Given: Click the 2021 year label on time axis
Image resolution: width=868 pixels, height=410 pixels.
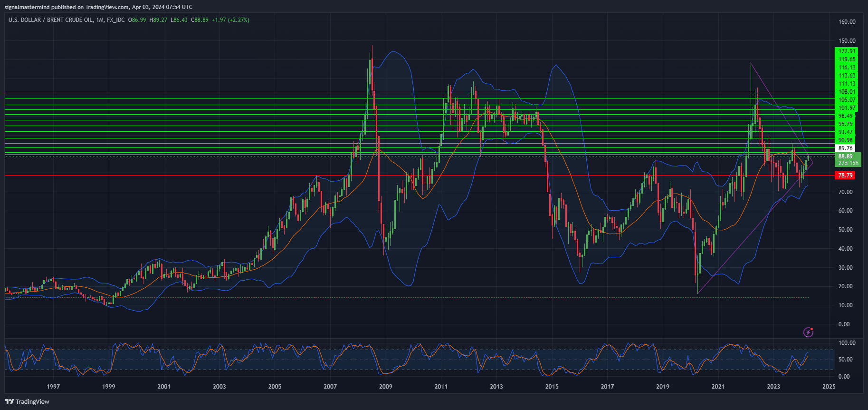Looking at the screenshot, I should pyautogui.click(x=718, y=386).
